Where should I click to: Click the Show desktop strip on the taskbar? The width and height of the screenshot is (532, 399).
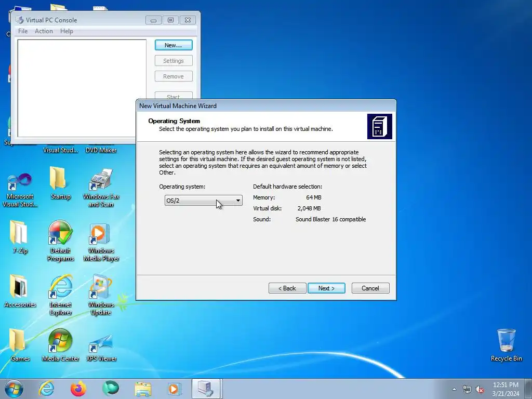[528, 389]
